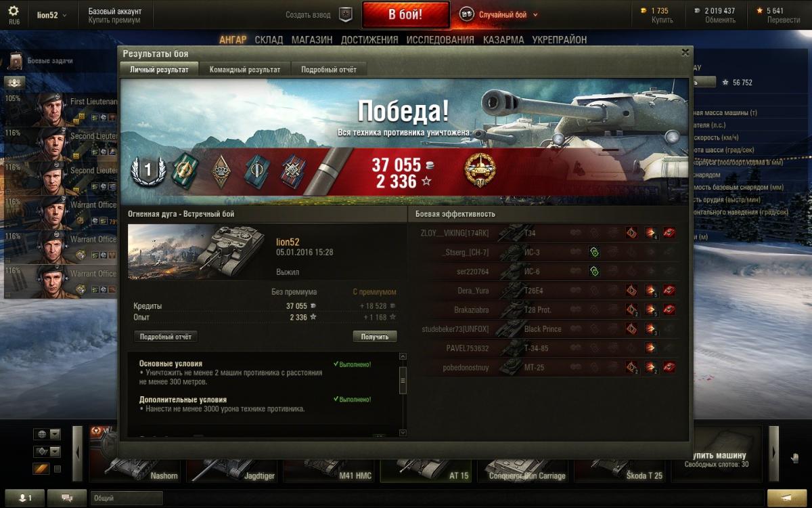Screen dimensions: 812x508
Task: Click the destroyed icon in the МТ-25 row
Action: click(669, 367)
